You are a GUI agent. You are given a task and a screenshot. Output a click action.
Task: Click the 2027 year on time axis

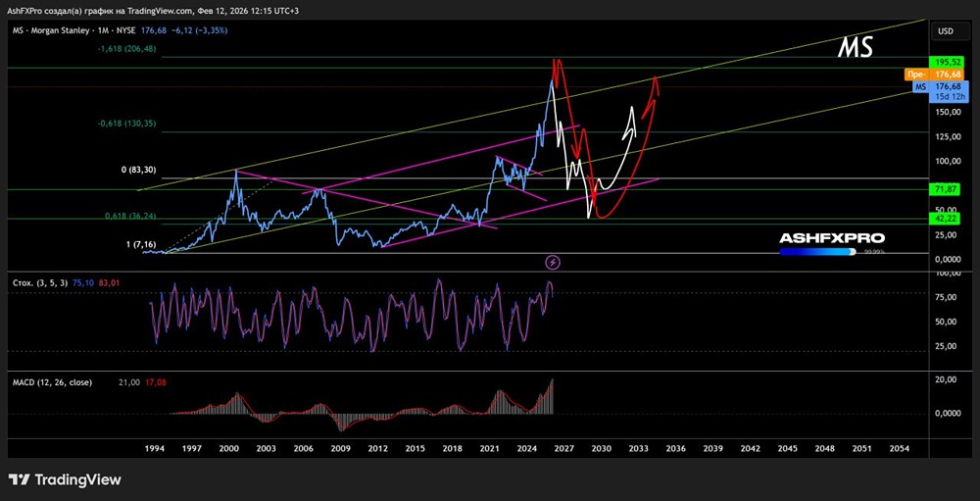click(x=563, y=449)
